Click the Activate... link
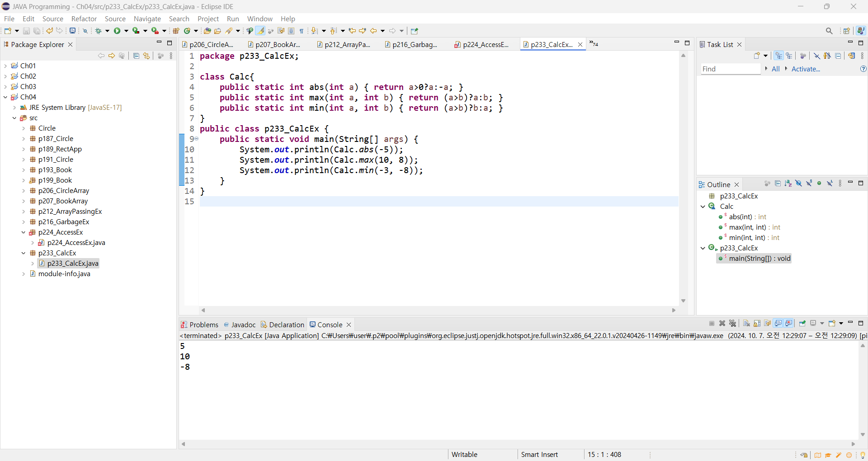 click(x=806, y=69)
